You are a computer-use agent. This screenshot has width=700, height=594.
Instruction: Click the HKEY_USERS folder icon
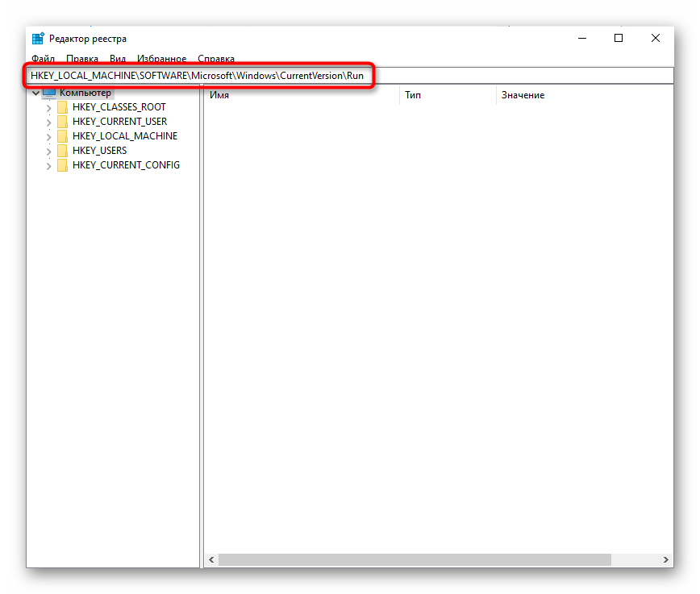[x=63, y=151]
